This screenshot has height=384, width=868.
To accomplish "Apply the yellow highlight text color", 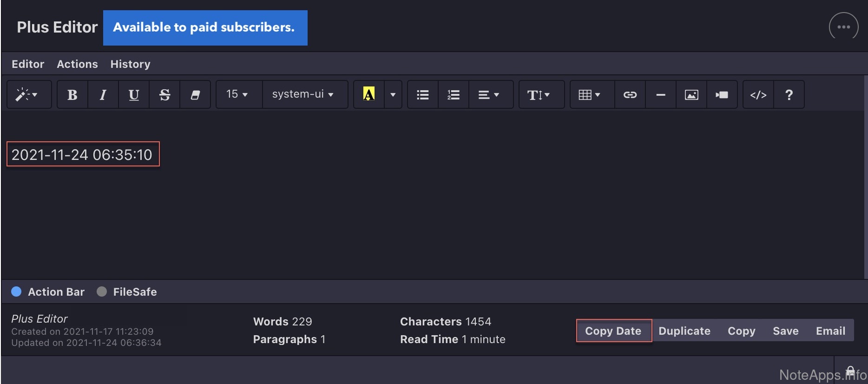I will (x=368, y=94).
